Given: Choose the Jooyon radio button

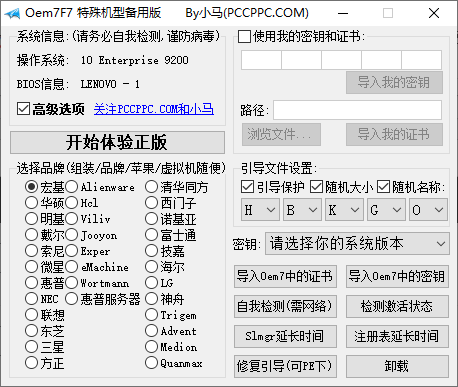Looking at the screenshot, I should point(71,235).
